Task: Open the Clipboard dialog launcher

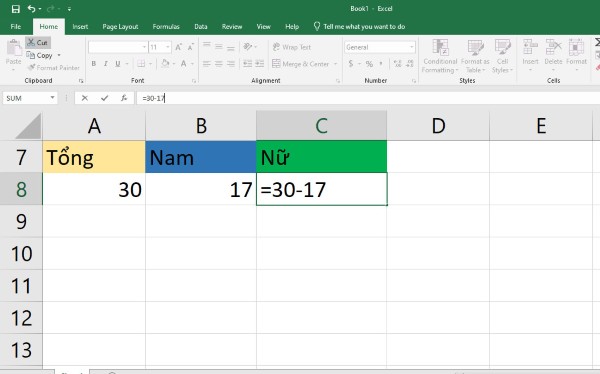Action: 81,81
